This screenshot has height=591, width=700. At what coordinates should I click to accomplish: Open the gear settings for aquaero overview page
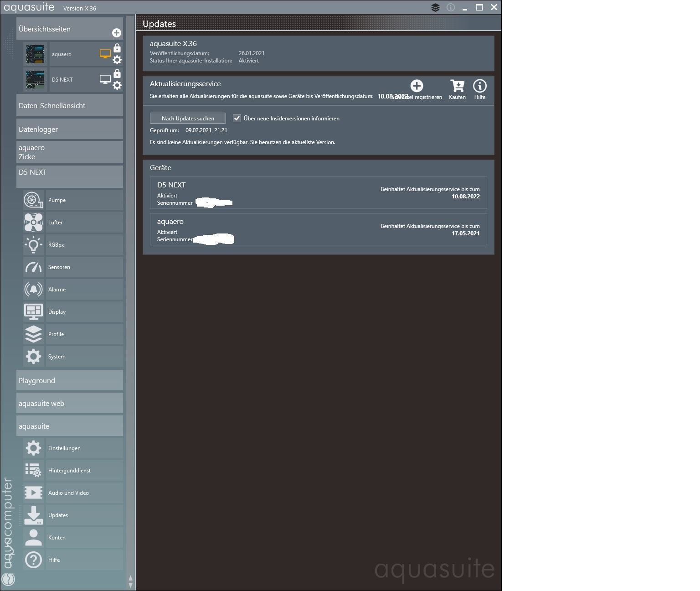[117, 60]
